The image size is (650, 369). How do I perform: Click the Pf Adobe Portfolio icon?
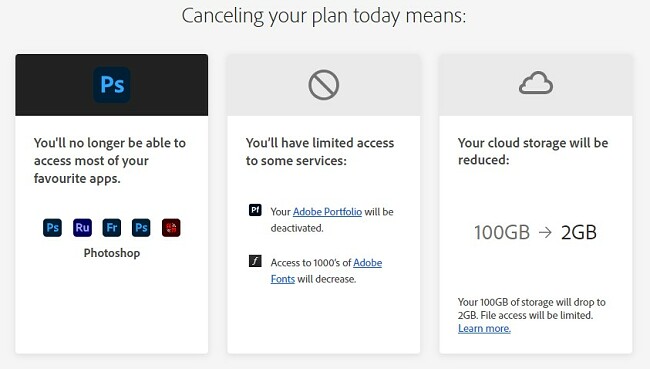[x=255, y=210]
